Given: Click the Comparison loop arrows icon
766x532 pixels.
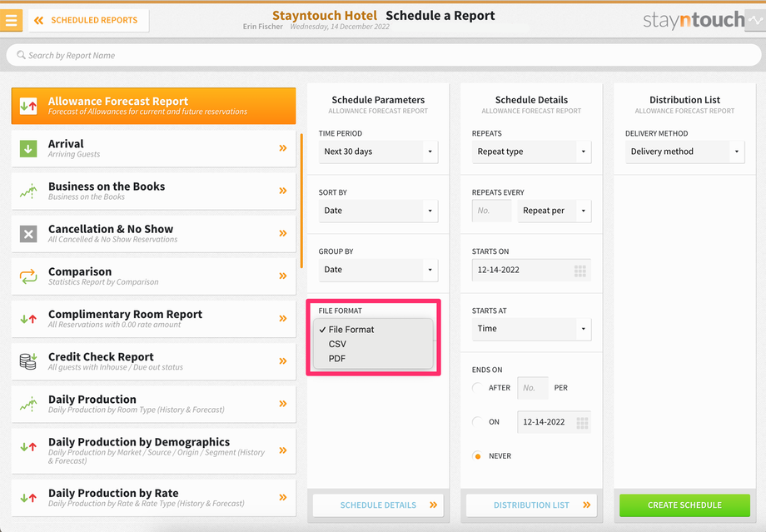Looking at the screenshot, I should pos(28,276).
